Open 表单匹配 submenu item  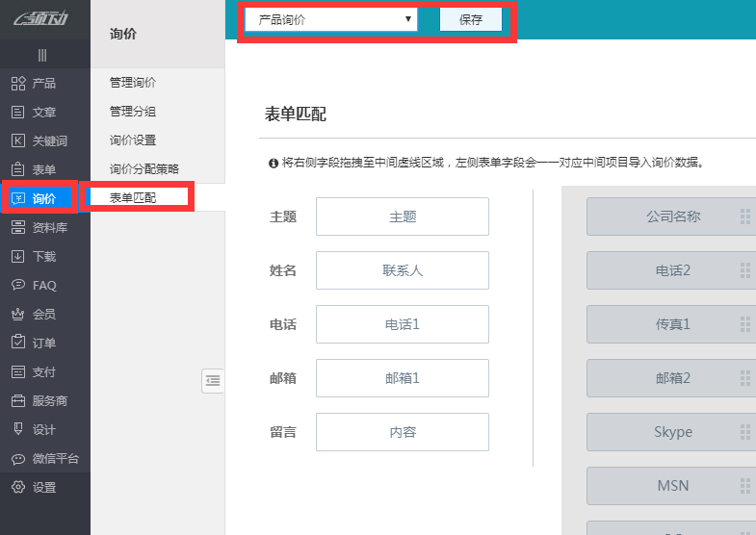point(133,197)
